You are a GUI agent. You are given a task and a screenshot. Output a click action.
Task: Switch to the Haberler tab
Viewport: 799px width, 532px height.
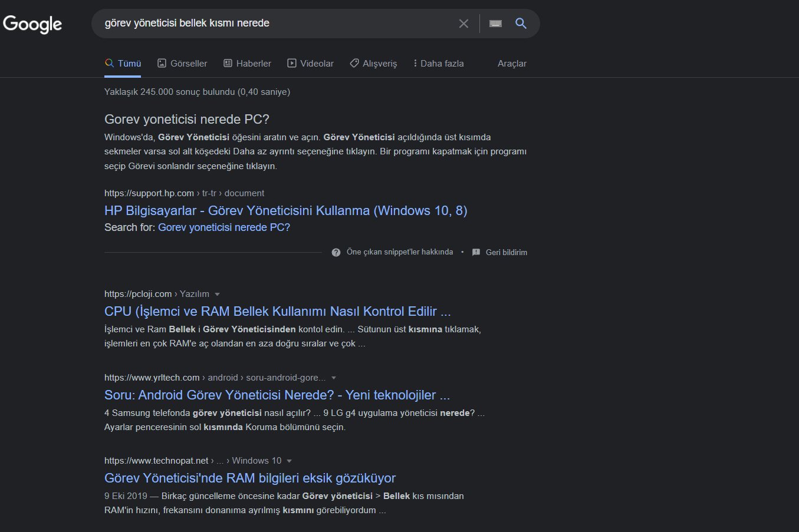pos(248,64)
